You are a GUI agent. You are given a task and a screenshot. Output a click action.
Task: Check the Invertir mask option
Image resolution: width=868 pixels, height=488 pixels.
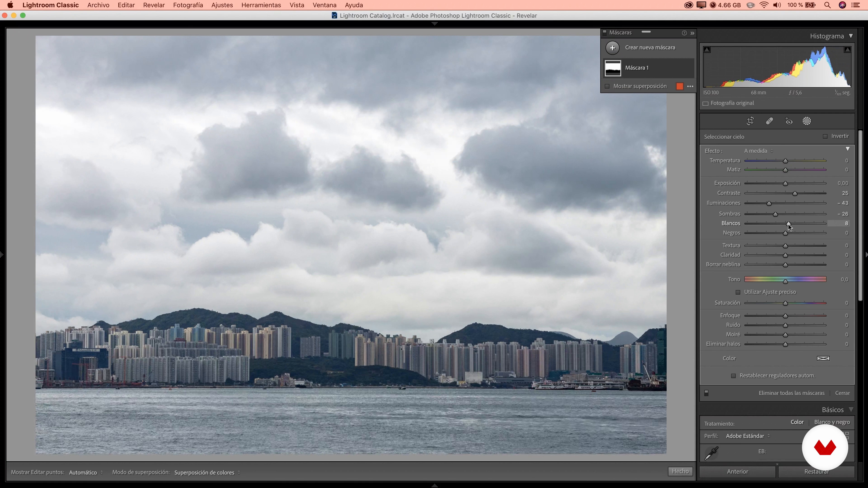click(x=825, y=136)
